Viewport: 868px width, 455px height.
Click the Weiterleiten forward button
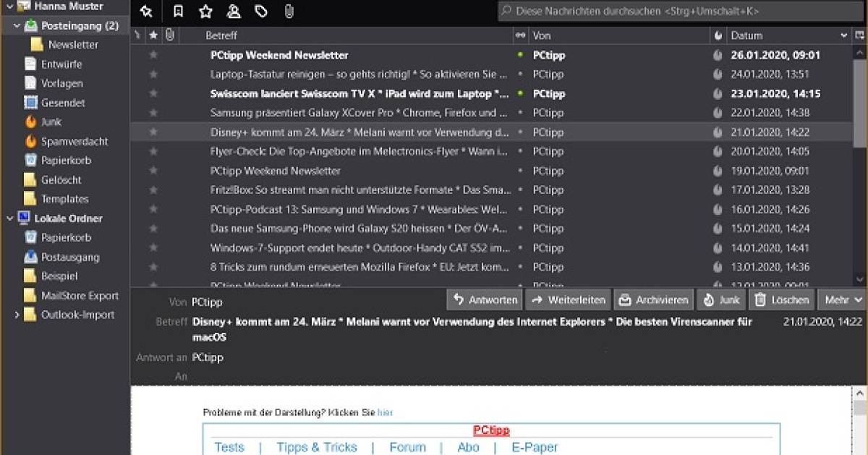pyautogui.click(x=569, y=299)
